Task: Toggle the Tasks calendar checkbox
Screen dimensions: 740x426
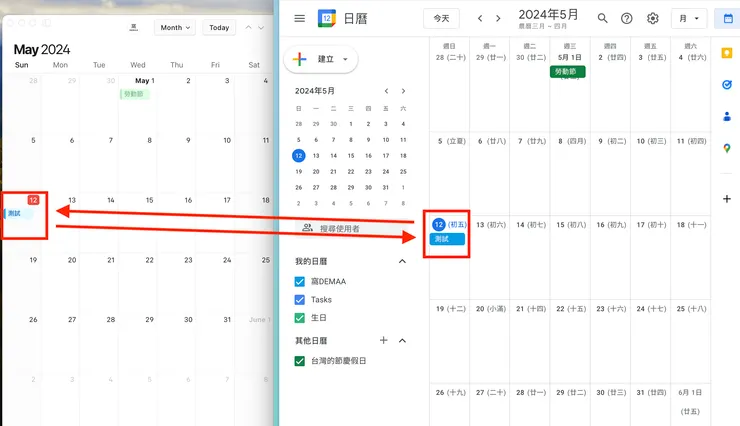Action: pyautogui.click(x=299, y=300)
